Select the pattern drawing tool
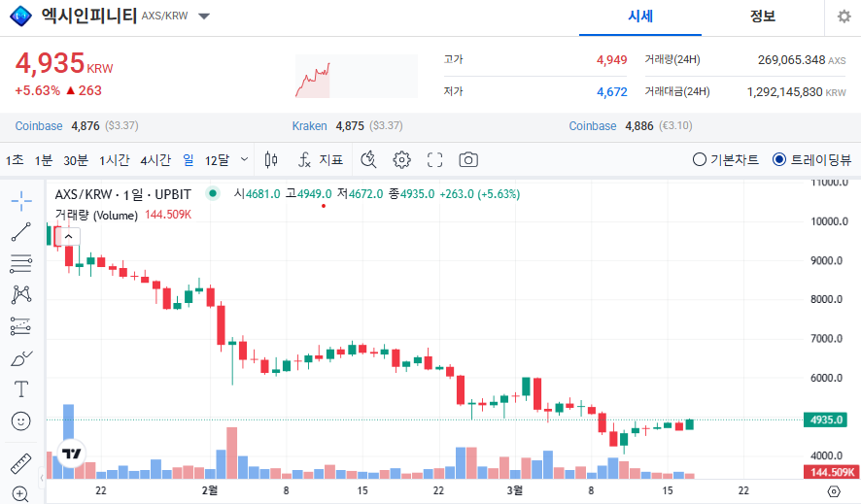The width and height of the screenshot is (861, 504). point(21,295)
